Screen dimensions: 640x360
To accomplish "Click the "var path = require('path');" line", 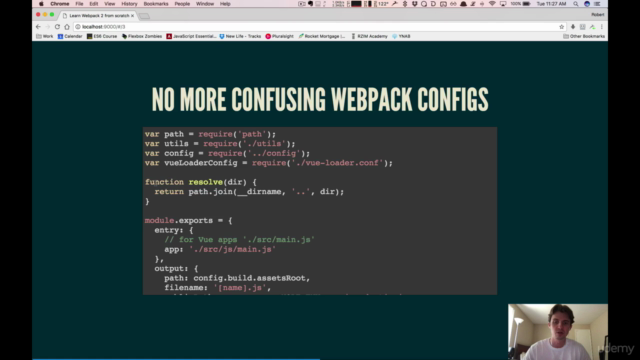I will pos(210,134).
